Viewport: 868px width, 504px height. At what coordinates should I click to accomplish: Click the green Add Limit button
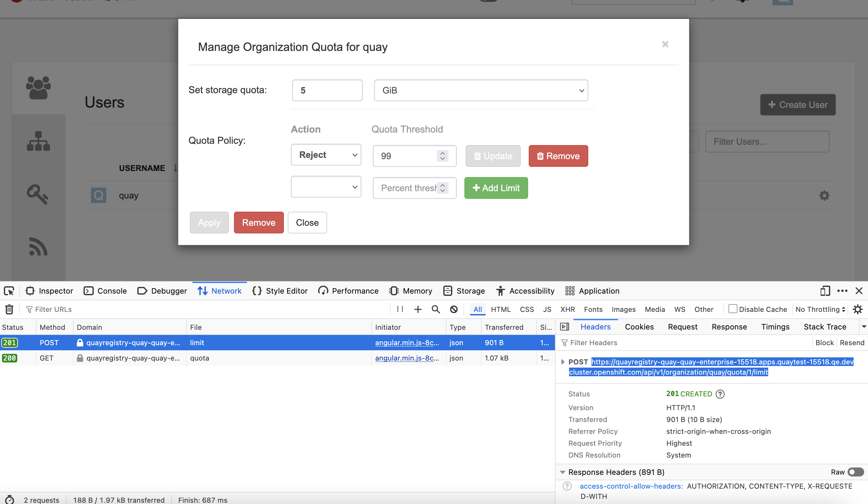[x=496, y=188]
